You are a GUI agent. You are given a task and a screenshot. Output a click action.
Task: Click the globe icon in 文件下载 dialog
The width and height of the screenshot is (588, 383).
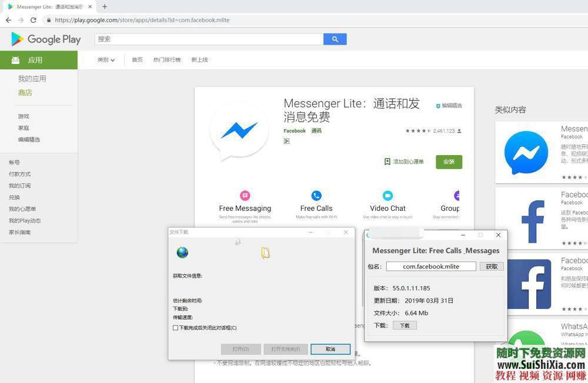[182, 252]
